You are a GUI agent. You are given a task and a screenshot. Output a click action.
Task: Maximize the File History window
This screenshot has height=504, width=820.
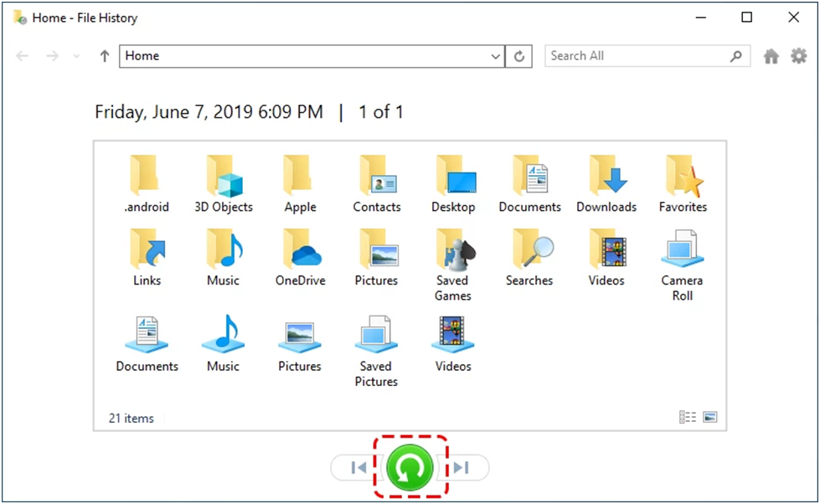pos(747,18)
